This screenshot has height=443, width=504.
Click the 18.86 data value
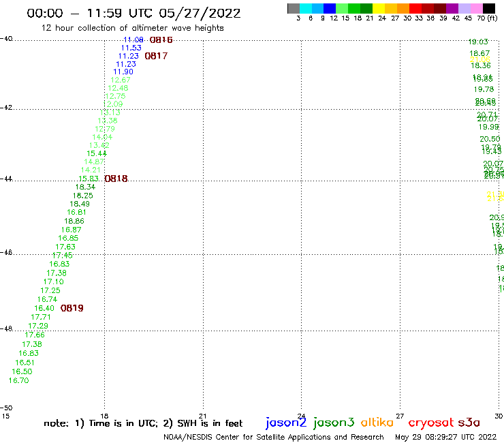(x=74, y=221)
